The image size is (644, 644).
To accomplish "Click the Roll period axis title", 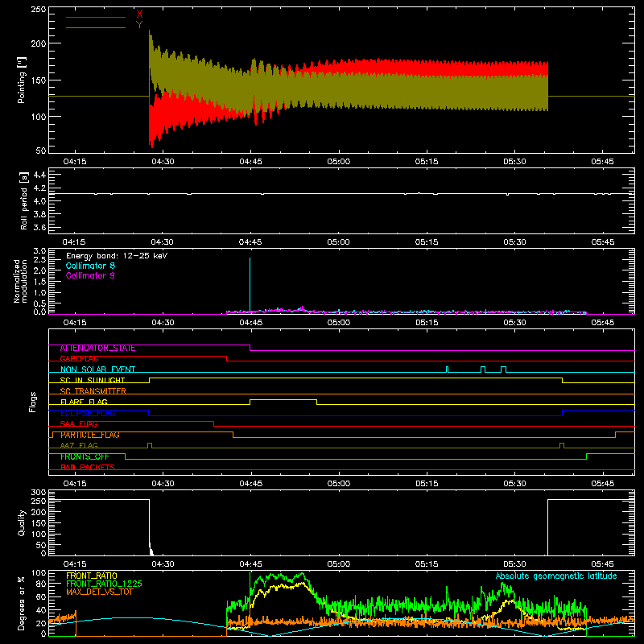I will click(x=24, y=200).
